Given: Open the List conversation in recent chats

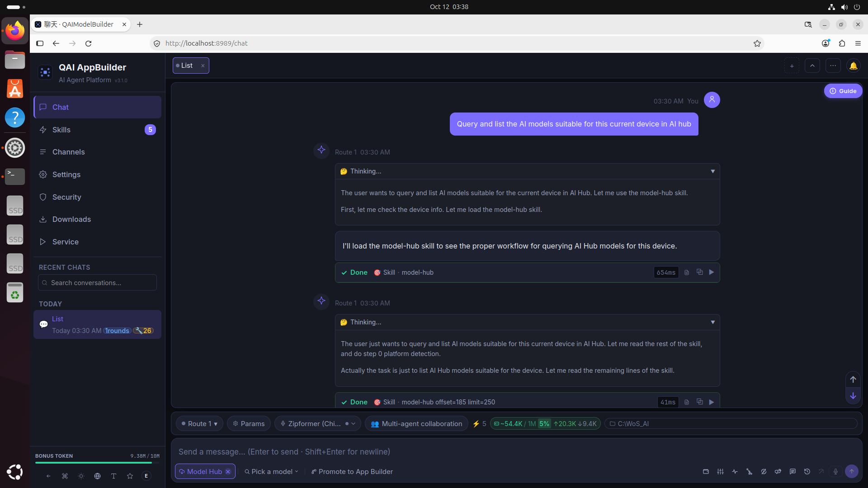Looking at the screenshot, I should 97,324.
